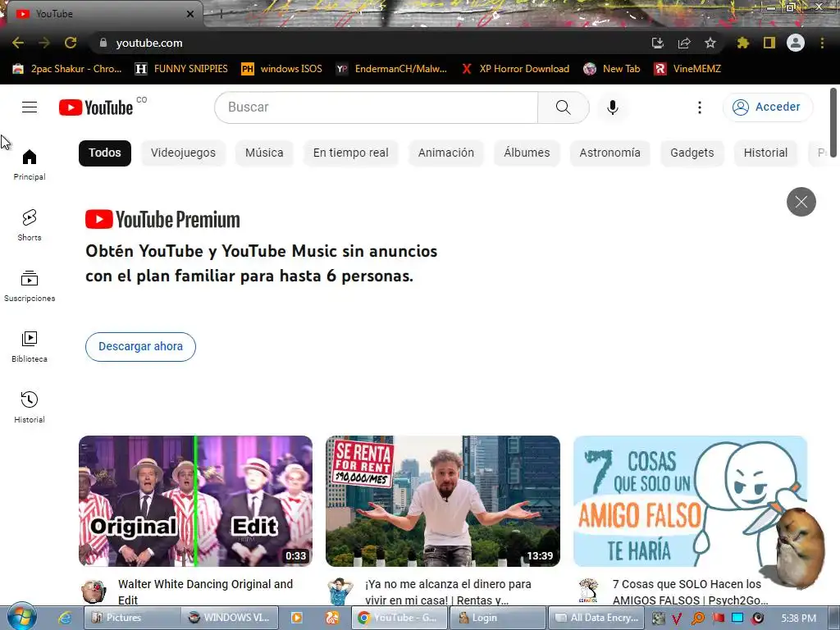Open the Psych2Go channel avatar
Image resolution: width=840 pixels, height=630 pixels.
[587, 591]
